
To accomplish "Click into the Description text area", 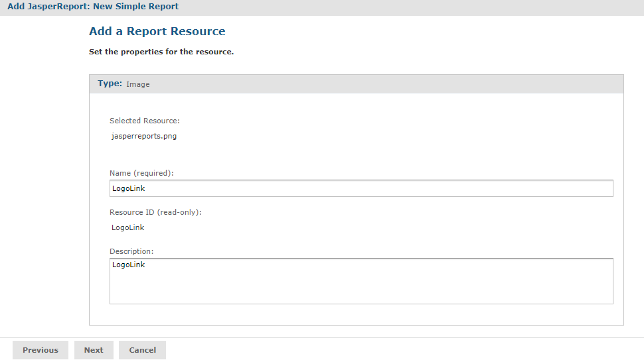I will 361,281.
